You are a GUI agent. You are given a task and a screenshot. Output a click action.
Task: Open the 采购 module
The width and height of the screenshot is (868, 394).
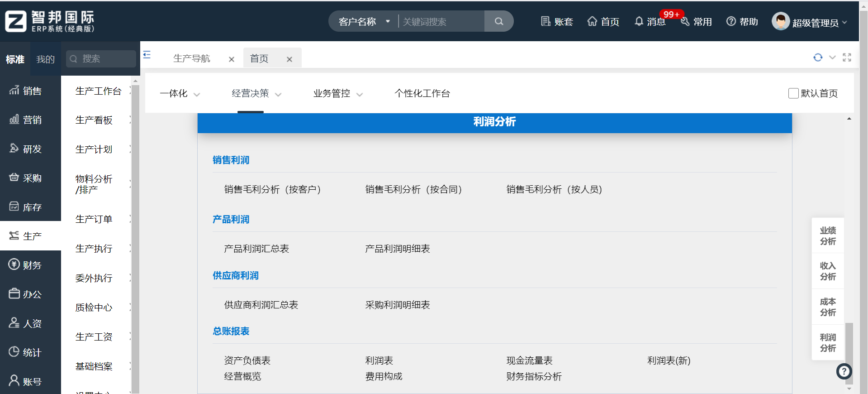pyautogui.click(x=30, y=178)
